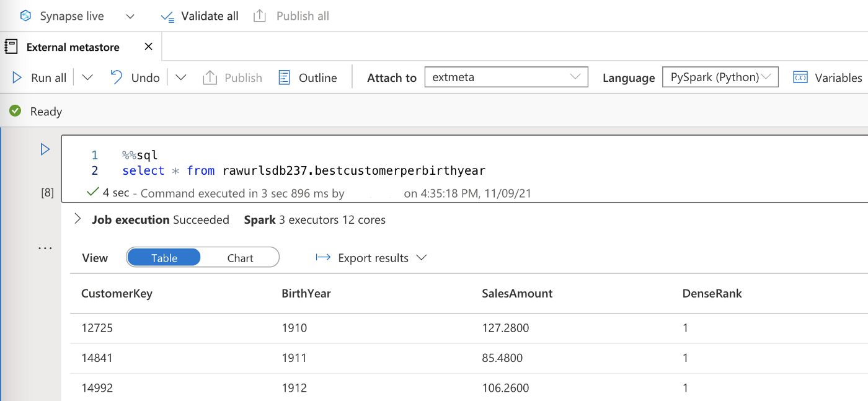Image resolution: width=868 pixels, height=401 pixels.
Task: Sort by the SalesAmount column header
Action: (517, 293)
